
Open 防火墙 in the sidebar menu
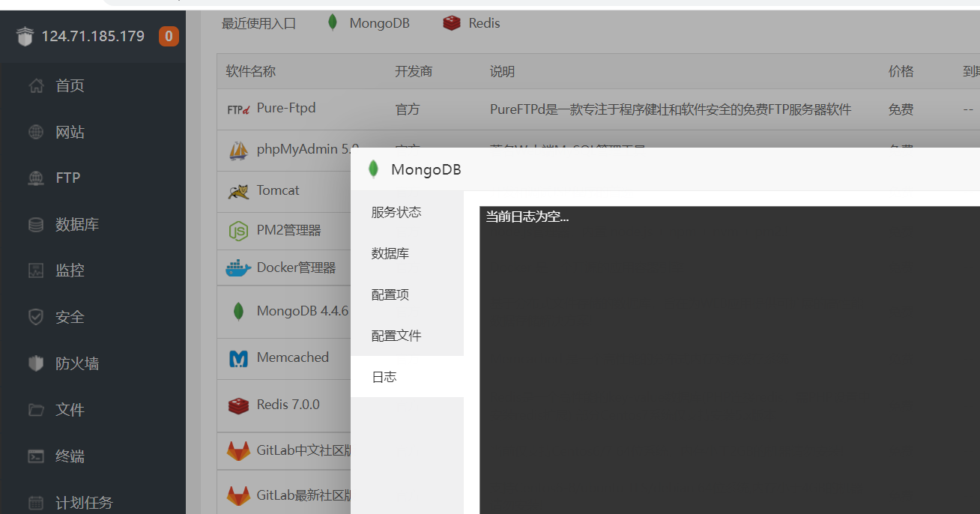[77, 363]
